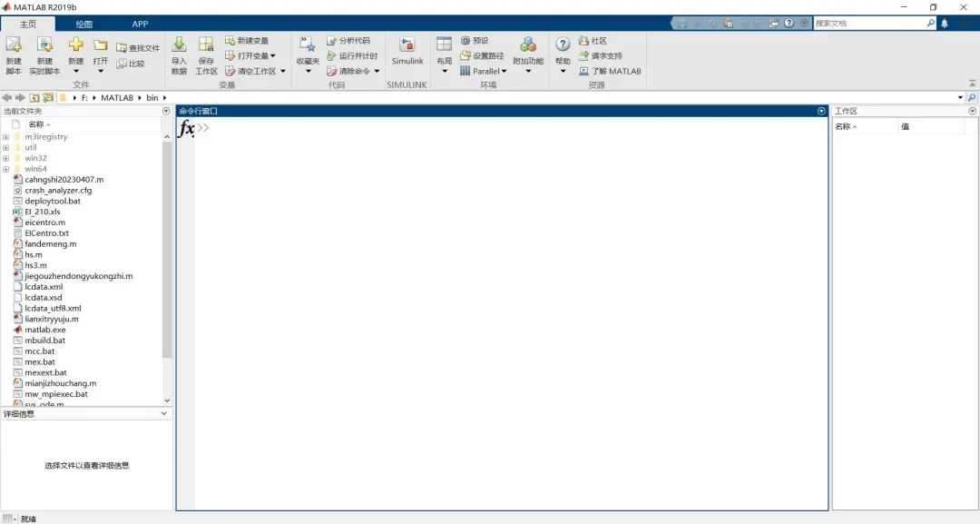Expand the win64 folder
Viewport: 980px width, 524px height.
(x=5, y=169)
